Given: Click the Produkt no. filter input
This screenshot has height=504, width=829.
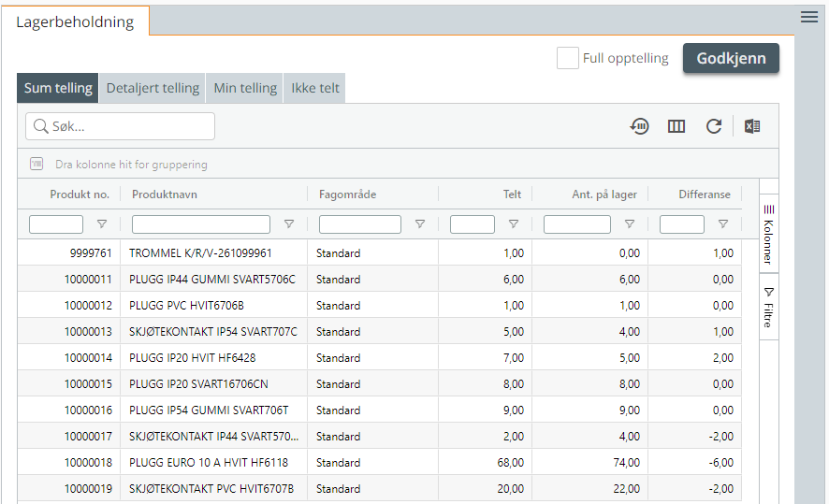Looking at the screenshot, I should tap(56, 224).
